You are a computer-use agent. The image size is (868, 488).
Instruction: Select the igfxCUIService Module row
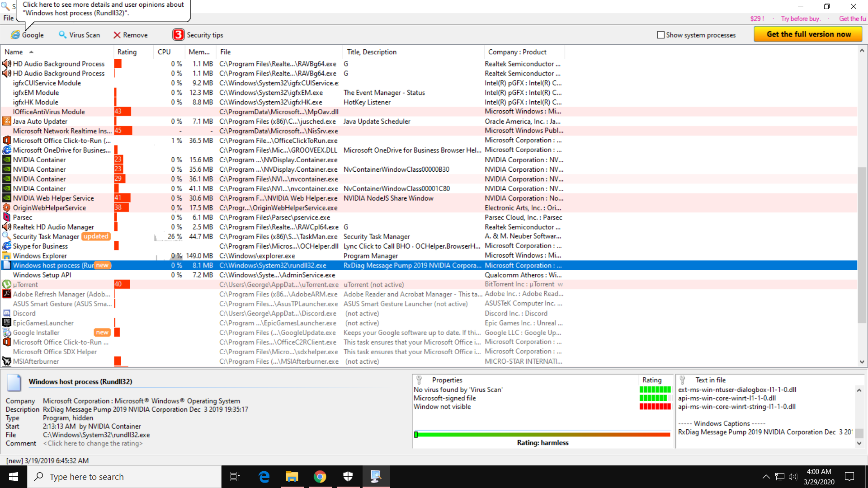click(x=429, y=83)
